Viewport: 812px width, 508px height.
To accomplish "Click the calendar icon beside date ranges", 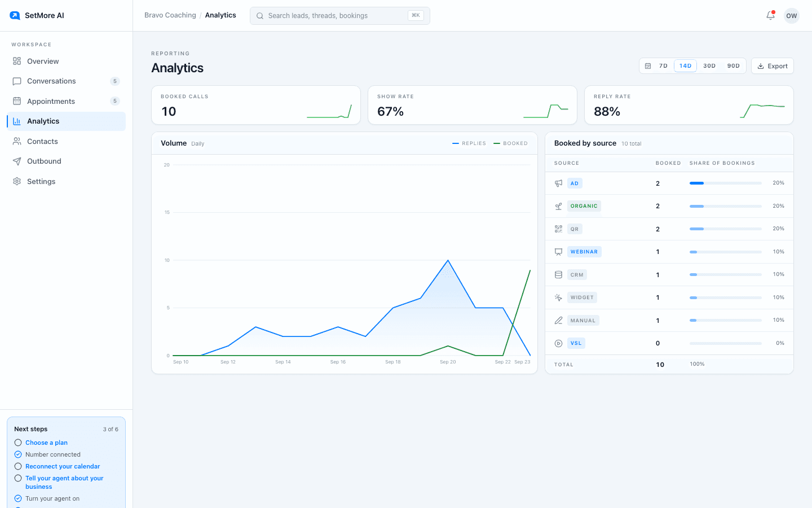I will [x=648, y=66].
